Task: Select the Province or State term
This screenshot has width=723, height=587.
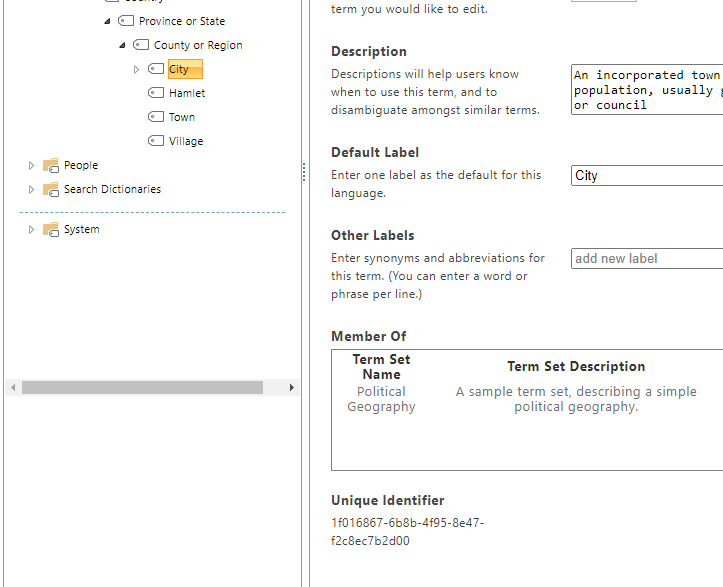Action: pos(182,21)
